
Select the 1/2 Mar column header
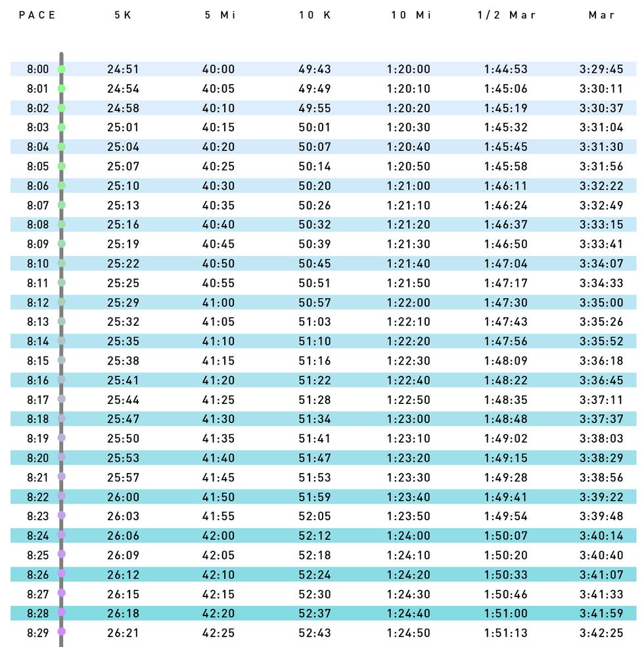tap(507, 15)
